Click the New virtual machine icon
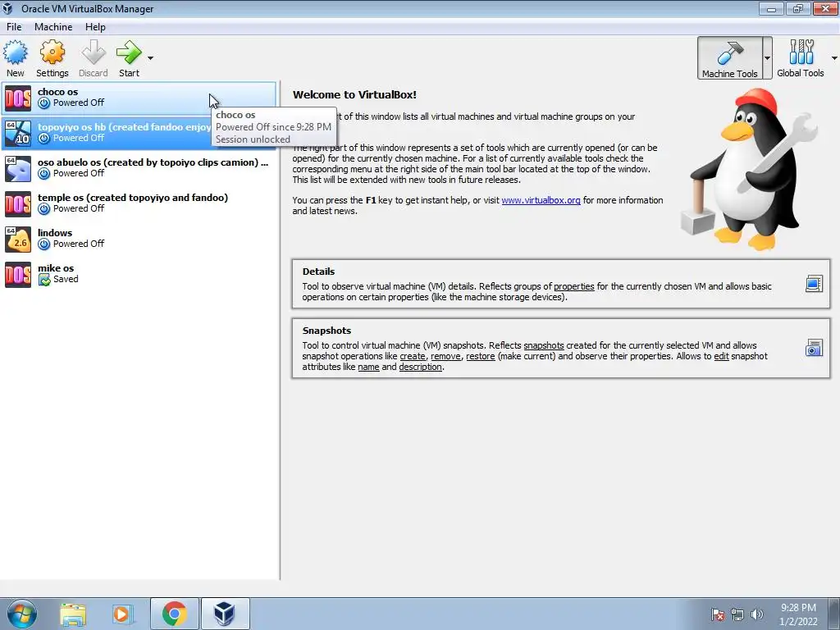The width and height of the screenshot is (840, 630). click(x=15, y=52)
